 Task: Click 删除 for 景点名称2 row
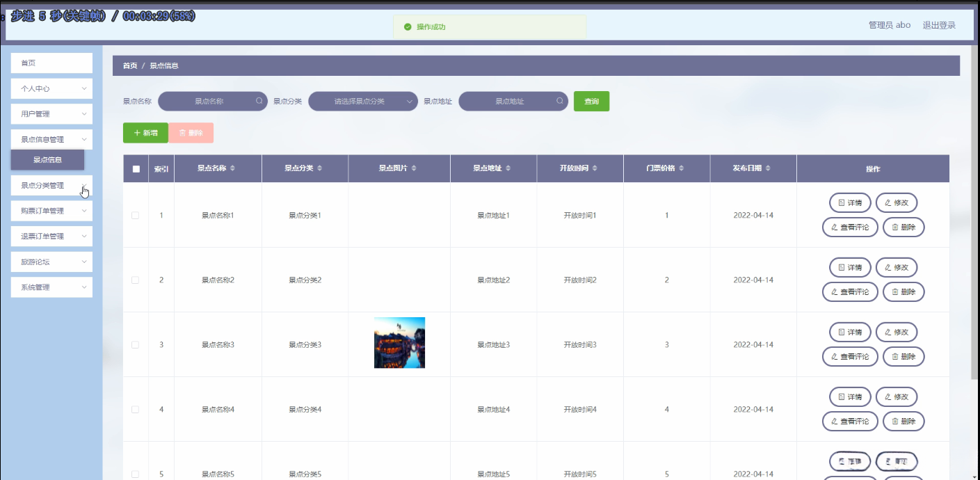click(903, 291)
